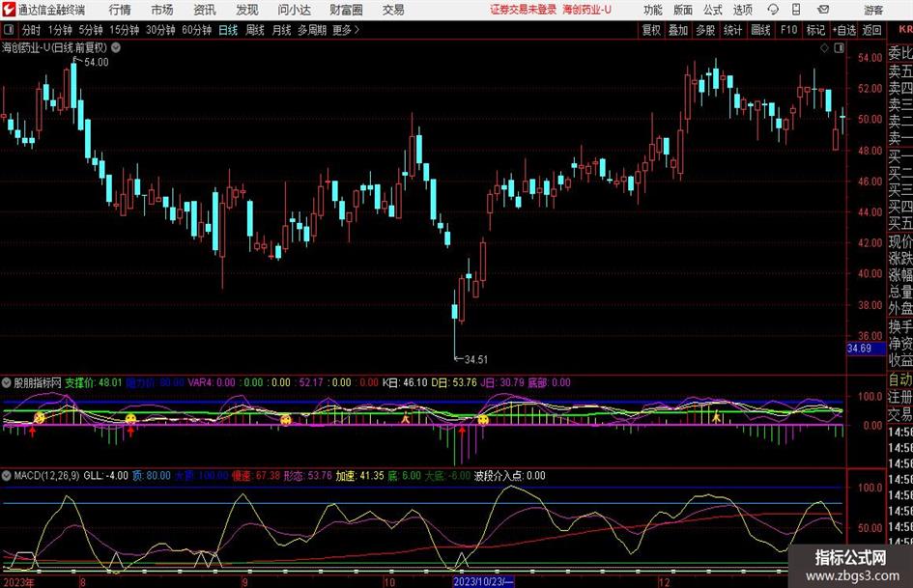This screenshot has width=913, height=588.
Task: Click red 海创药业-U stock name in title bar
Action: coord(587,10)
